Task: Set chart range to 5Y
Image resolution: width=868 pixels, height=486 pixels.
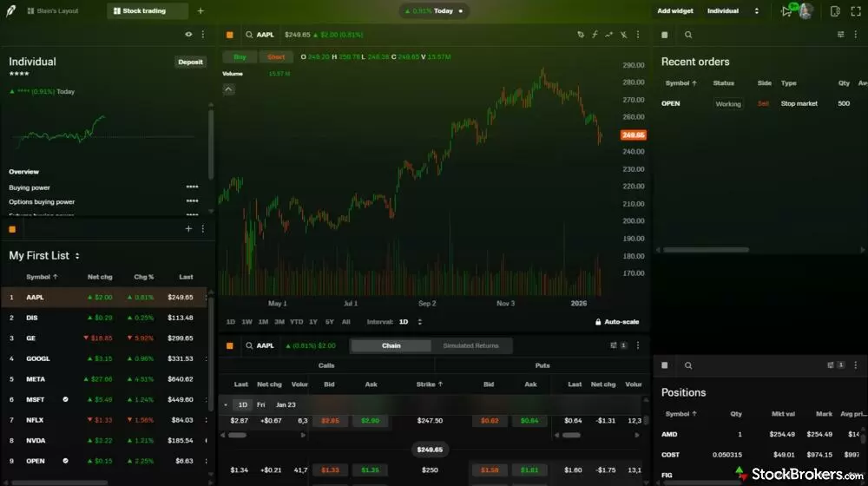Action: tap(329, 322)
